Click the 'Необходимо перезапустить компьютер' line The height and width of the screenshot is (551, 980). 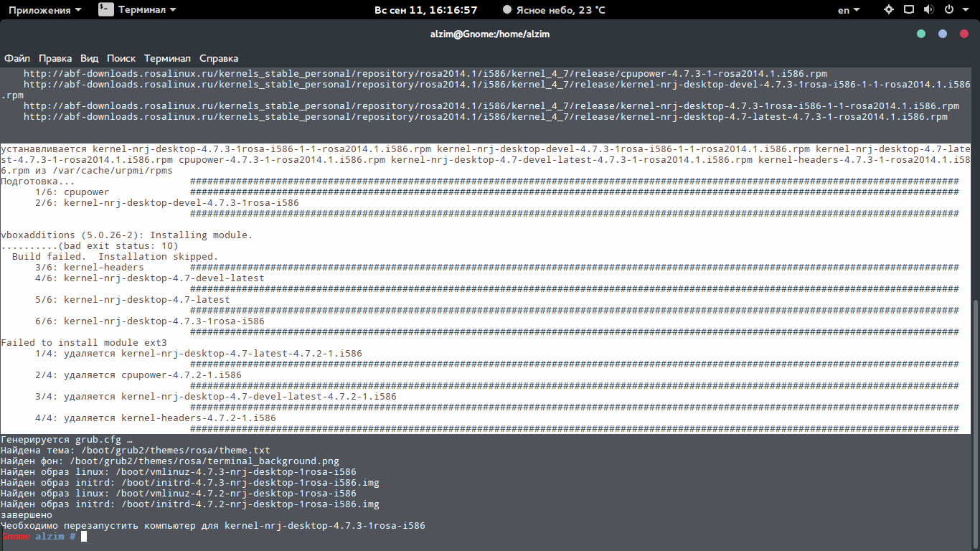click(213, 526)
